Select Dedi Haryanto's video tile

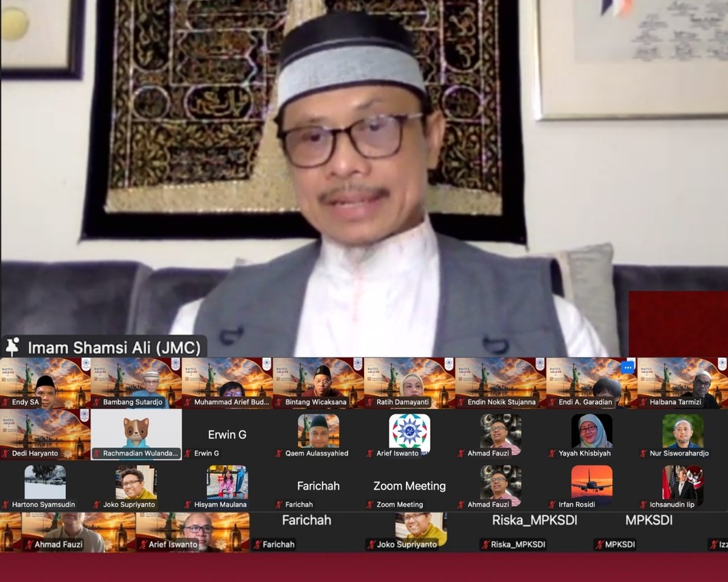45,434
